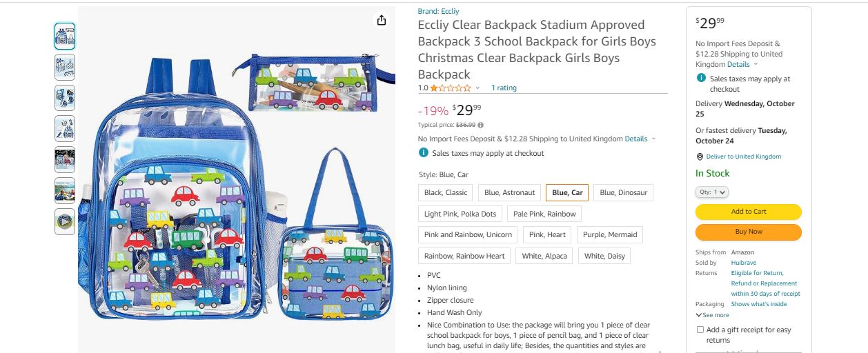Expand rating dropdown arrow next to stars
The height and width of the screenshot is (353, 868).
pos(477,88)
